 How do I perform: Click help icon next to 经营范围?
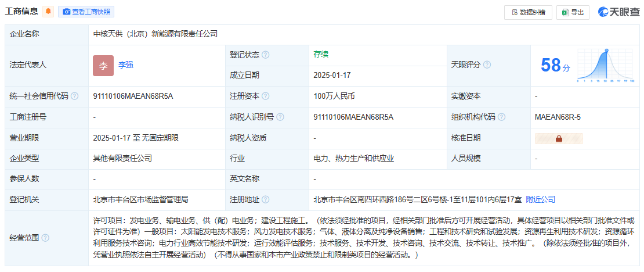(x=45, y=238)
